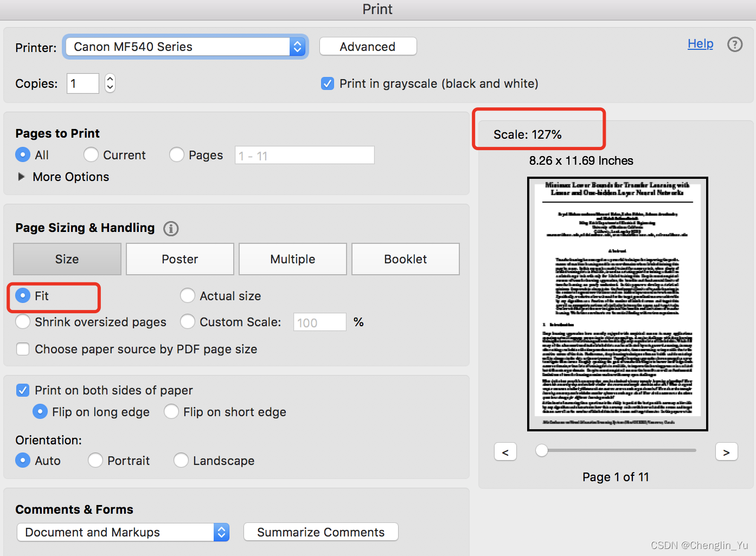Select the Fit radio button

point(23,296)
